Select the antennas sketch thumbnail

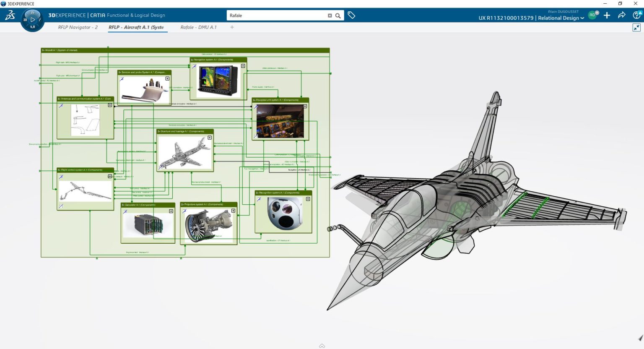point(86,120)
